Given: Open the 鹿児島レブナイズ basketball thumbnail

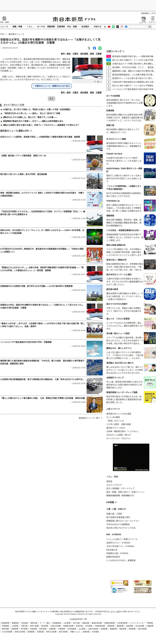Looking at the screenshot, I should point(95,162).
